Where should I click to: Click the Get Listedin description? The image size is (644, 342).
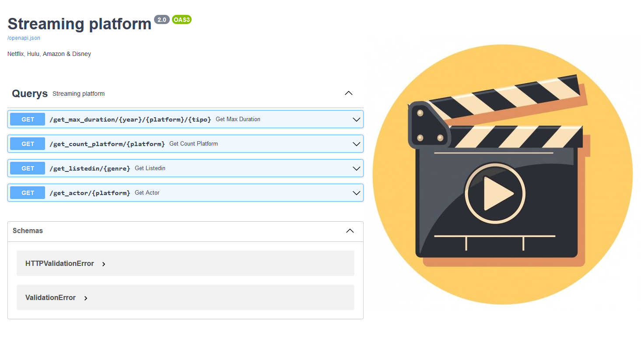tap(150, 168)
